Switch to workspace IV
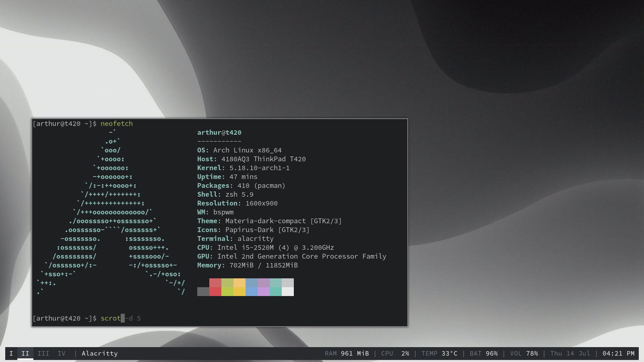644x362 pixels. point(61,353)
